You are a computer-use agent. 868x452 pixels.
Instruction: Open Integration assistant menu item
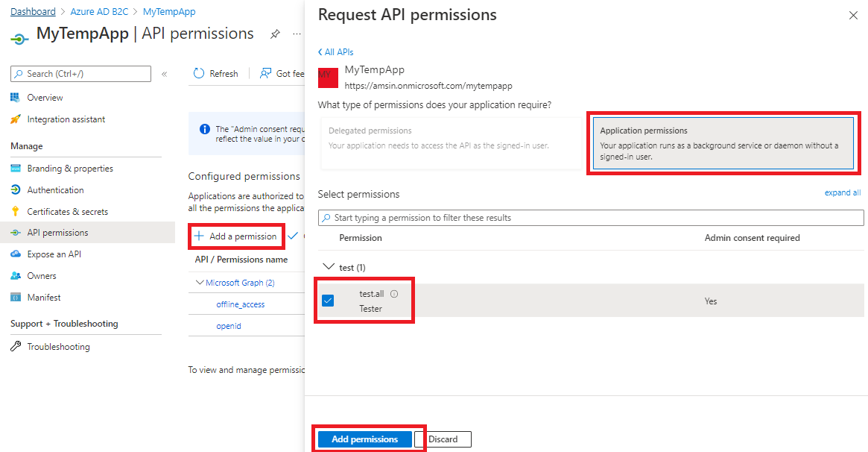(66, 119)
